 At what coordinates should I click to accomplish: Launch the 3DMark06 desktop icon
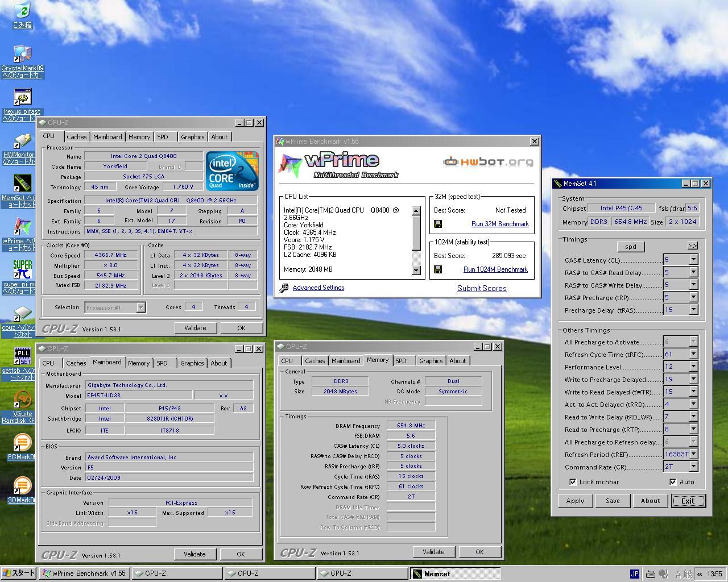pos(22,486)
